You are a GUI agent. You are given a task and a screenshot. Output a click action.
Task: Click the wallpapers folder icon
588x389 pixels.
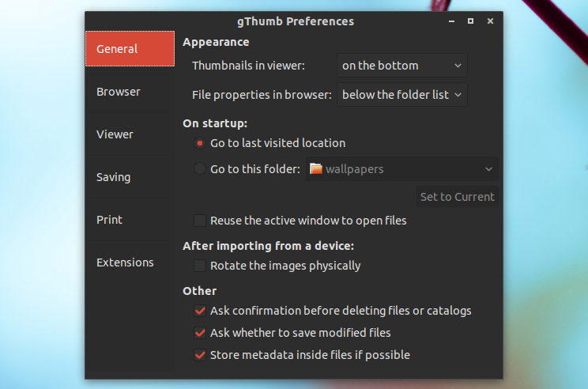point(316,168)
